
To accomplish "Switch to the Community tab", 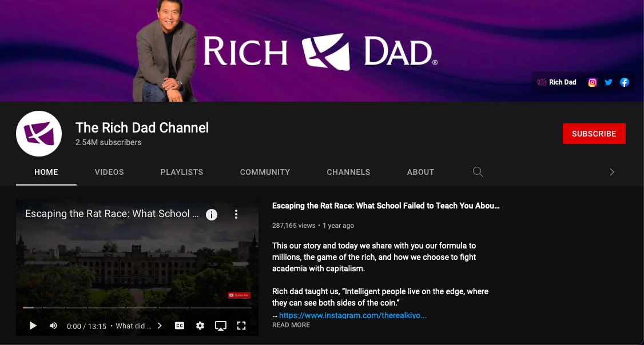I will [265, 172].
